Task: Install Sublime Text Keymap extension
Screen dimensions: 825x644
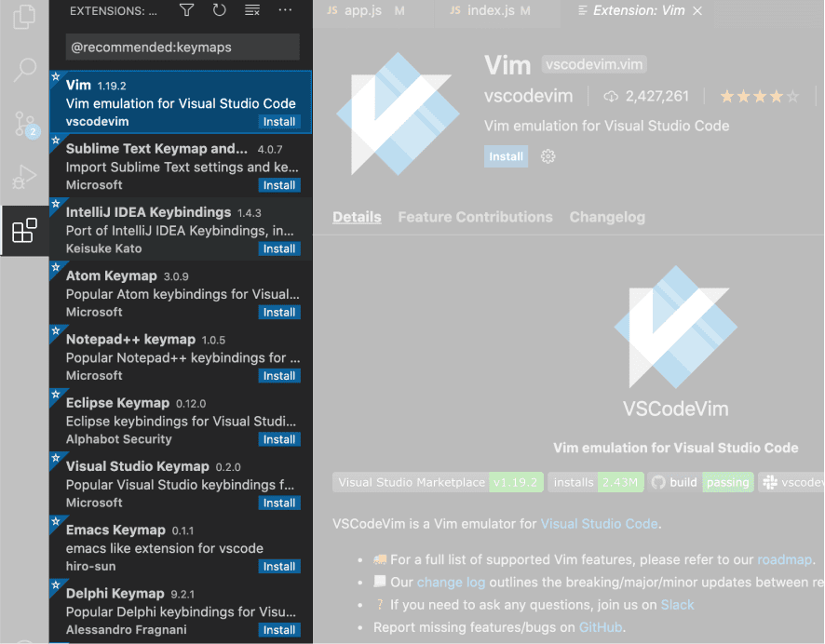Action: tap(279, 185)
